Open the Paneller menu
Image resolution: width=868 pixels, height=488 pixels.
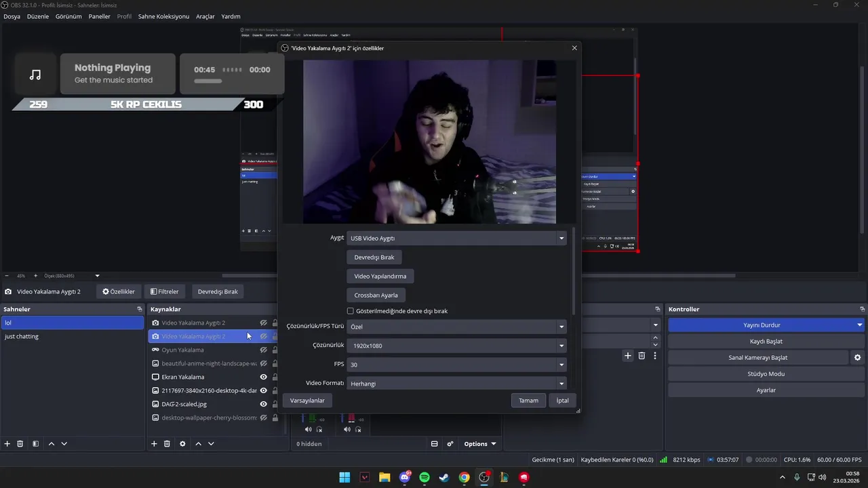tap(99, 16)
